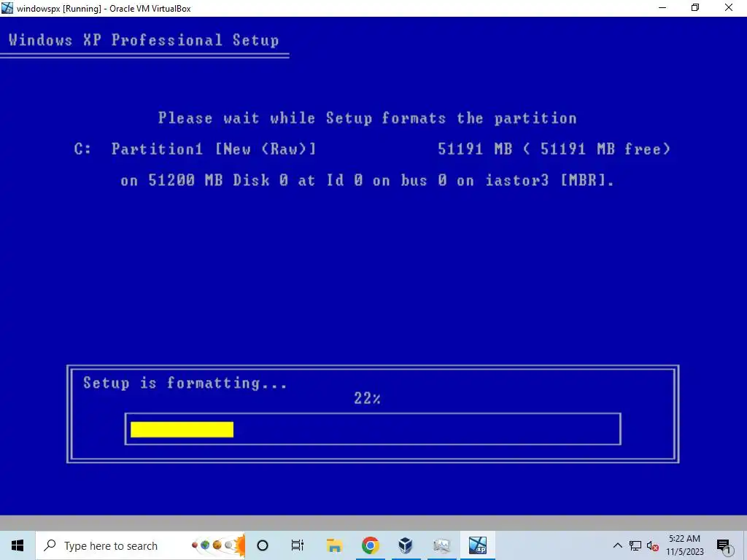Screen dimensions: 747x560
Task: Open the notification center icon
Action: tap(724, 545)
